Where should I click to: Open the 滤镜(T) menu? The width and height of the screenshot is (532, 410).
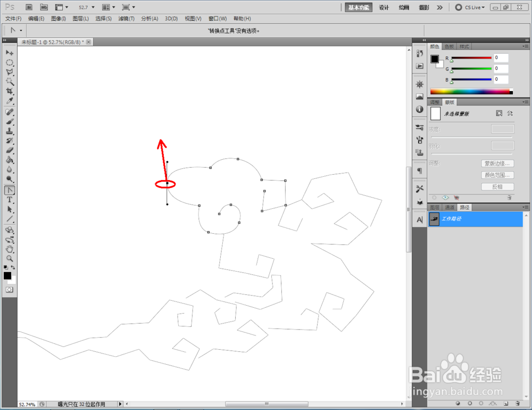[126, 19]
